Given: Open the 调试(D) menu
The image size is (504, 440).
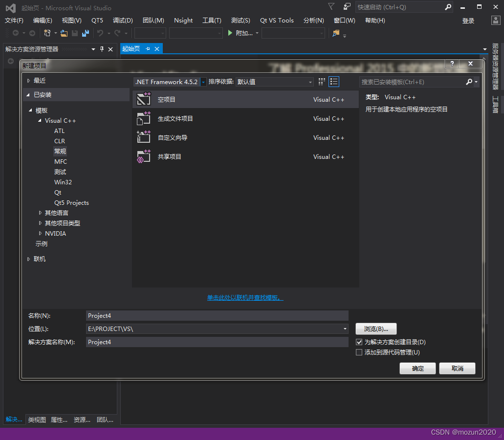Looking at the screenshot, I should click(x=123, y=20).
